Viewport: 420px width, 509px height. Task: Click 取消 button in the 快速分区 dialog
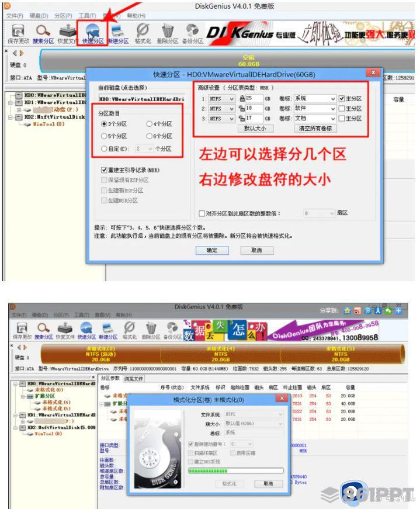[257, 250]
